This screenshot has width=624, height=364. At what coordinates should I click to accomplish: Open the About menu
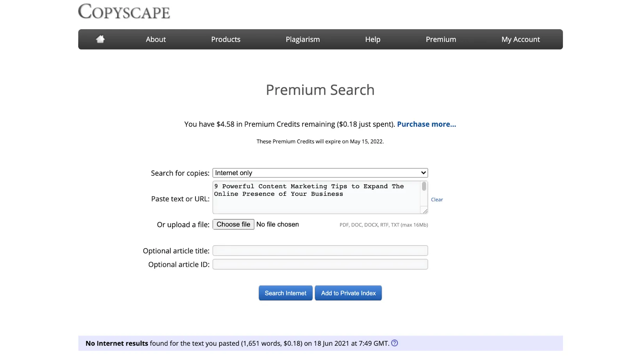point(156,39)
